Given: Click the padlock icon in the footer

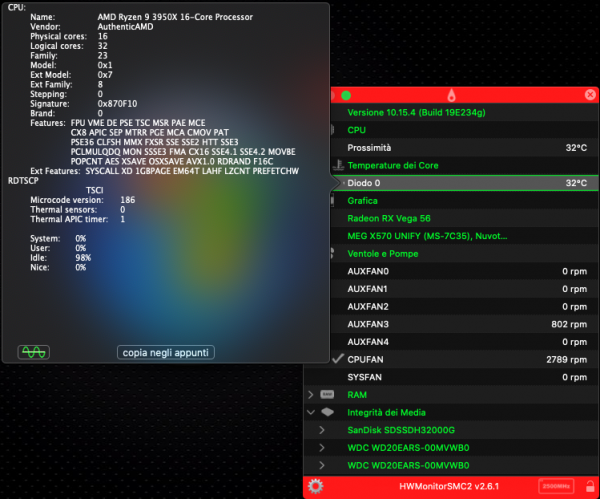Looking at the screenshot, I should tap(590, 486).
